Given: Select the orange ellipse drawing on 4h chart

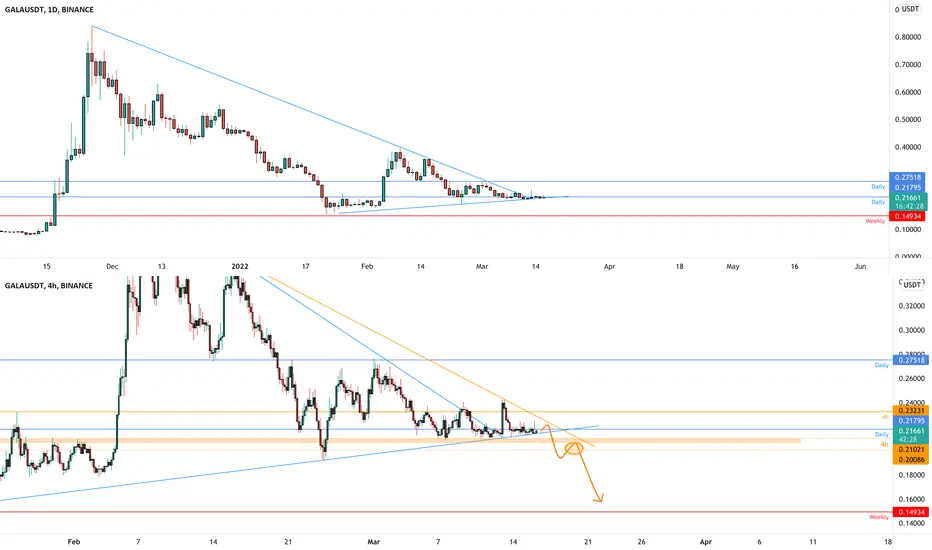Looking at the screenshot, I should click(574, 448).
